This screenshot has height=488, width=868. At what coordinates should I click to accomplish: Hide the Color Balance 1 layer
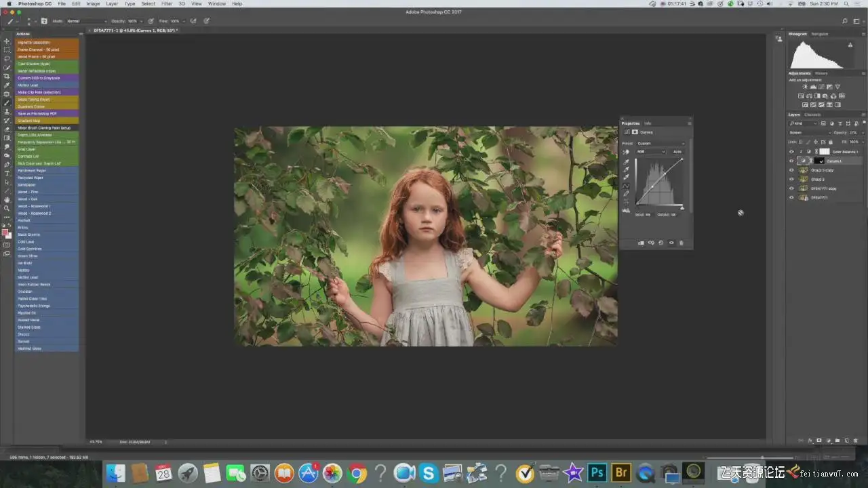click(791, 152)
